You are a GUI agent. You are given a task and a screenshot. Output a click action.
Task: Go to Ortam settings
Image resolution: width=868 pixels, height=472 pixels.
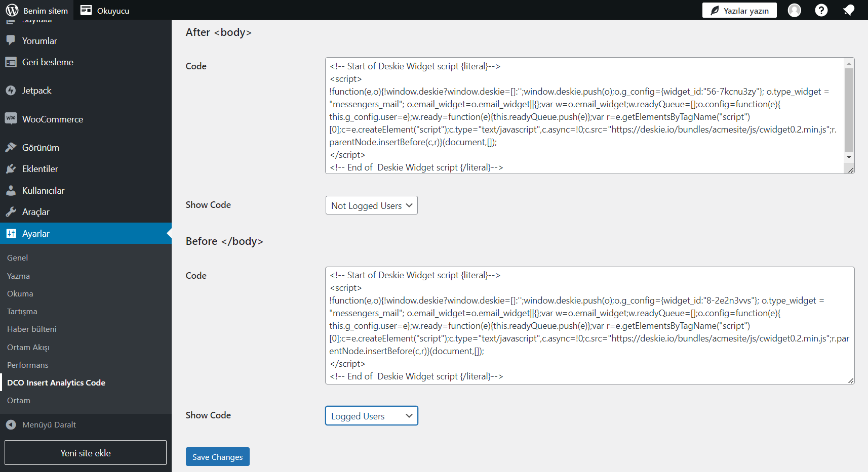coord(19,401)
